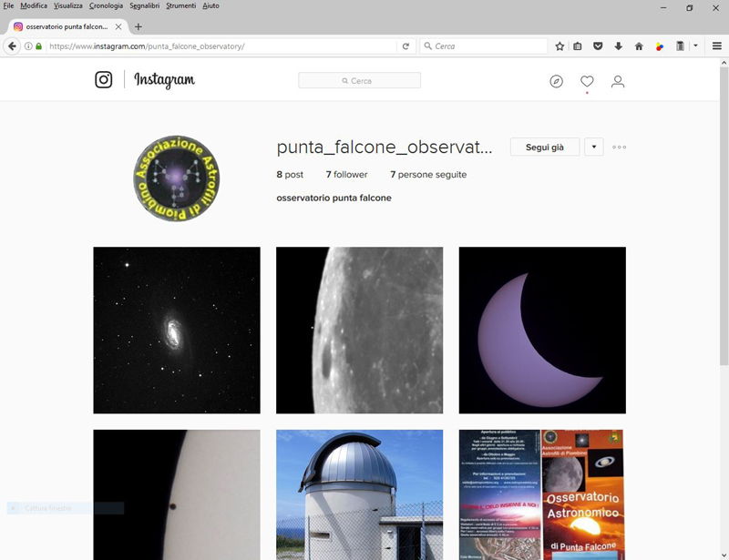Screen dimensions: 729x560
Task: Open a new tab with plus button
Action: (x=139, y=27)
